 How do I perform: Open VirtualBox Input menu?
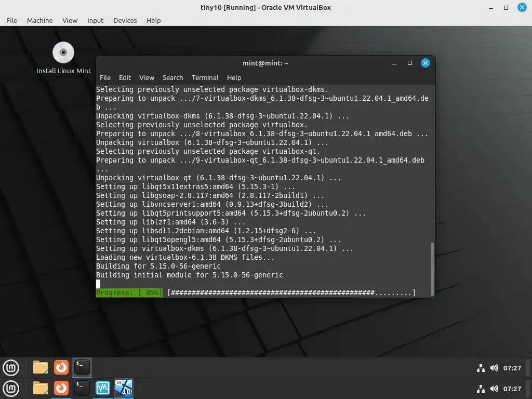96,20
